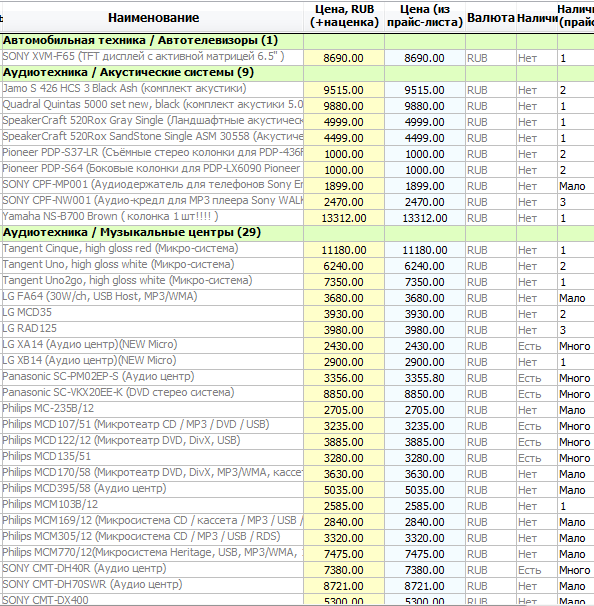
Task: Click the 8721.00 markup price cell
Action: click(344, 586)
